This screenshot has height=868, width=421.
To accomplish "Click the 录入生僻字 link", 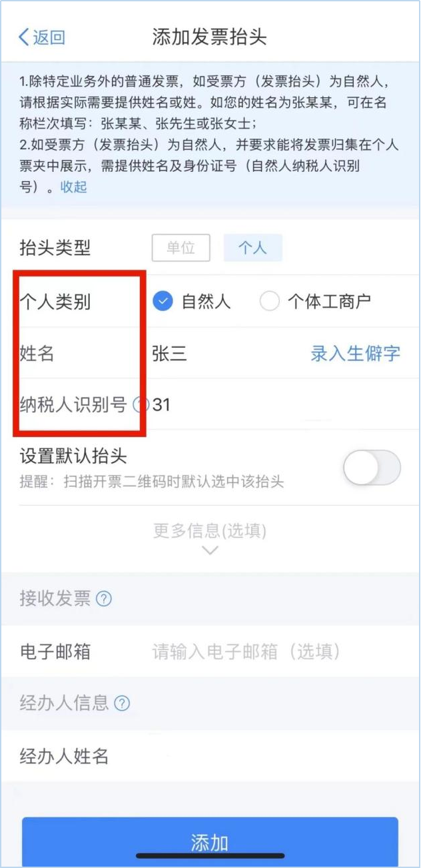I will click(x=355, y=353).
